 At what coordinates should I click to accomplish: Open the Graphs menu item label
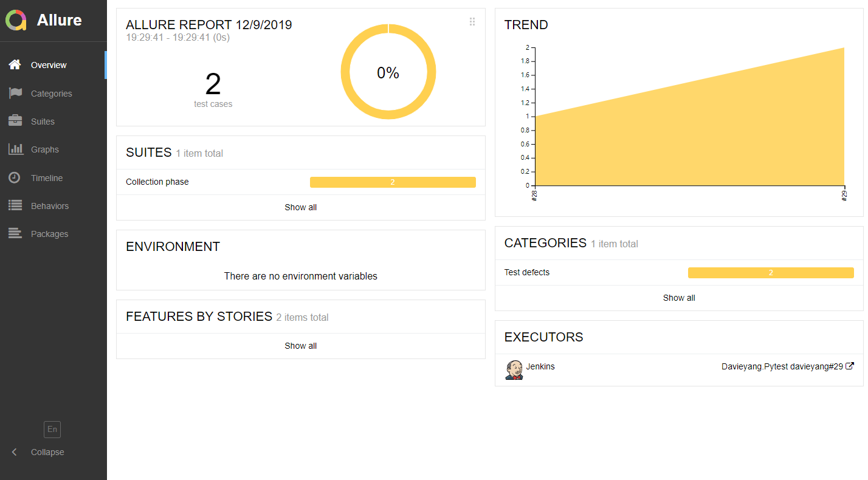45,149
